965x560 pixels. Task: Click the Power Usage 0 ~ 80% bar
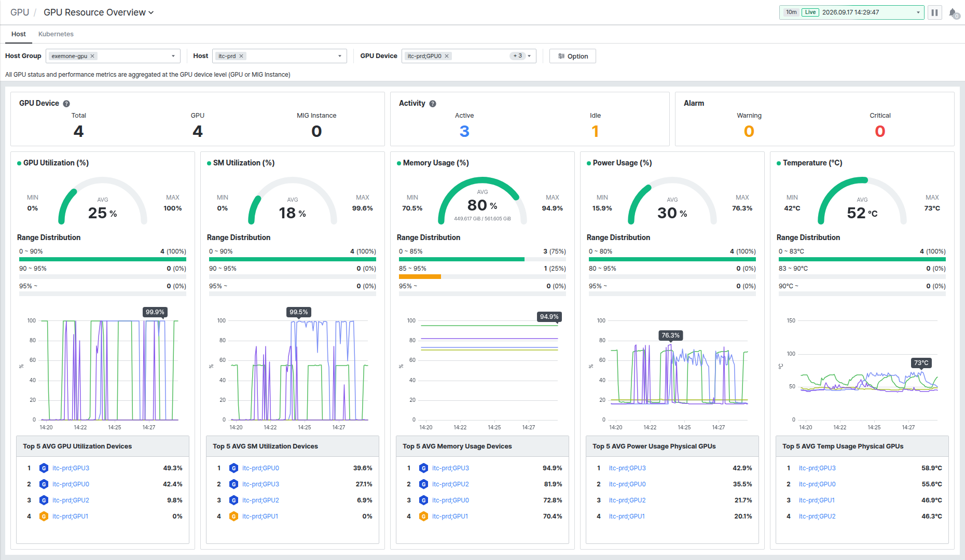coord(672,259)
